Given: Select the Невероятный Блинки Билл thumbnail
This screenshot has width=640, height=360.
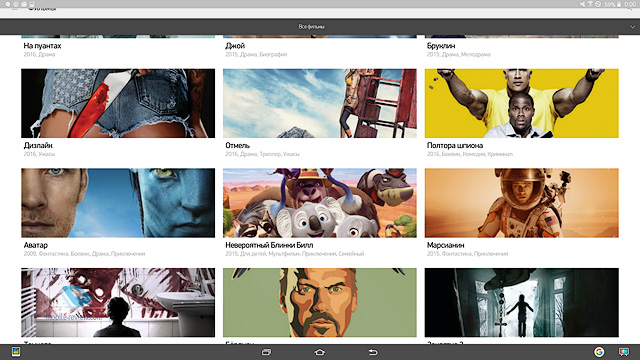Looking at the screenshot, I should [x=320, y=203].
